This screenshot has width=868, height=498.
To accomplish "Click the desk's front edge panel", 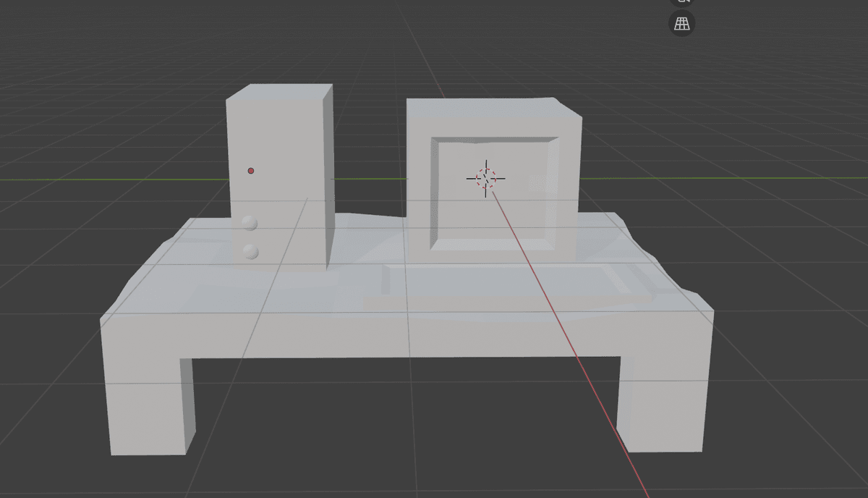I will coord(405,337).
